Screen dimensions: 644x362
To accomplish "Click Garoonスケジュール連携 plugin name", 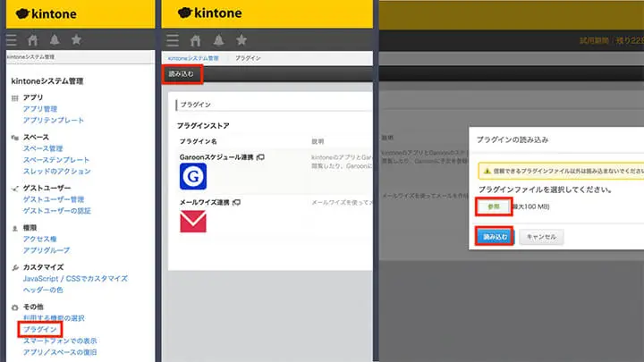I will click(x=216, y=157).
